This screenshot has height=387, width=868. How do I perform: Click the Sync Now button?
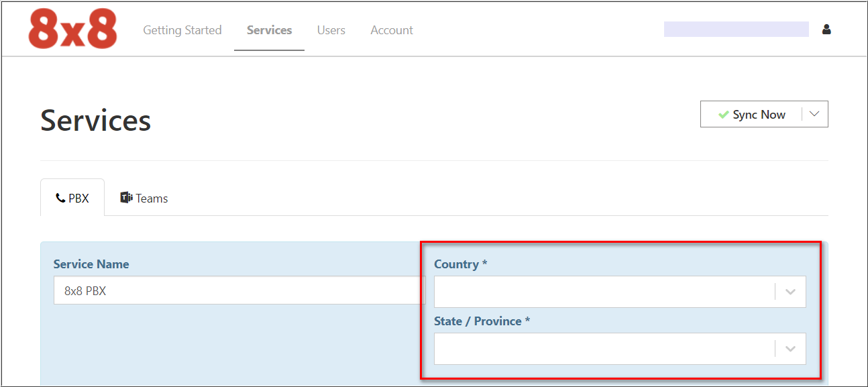click(x=751, y=115)
